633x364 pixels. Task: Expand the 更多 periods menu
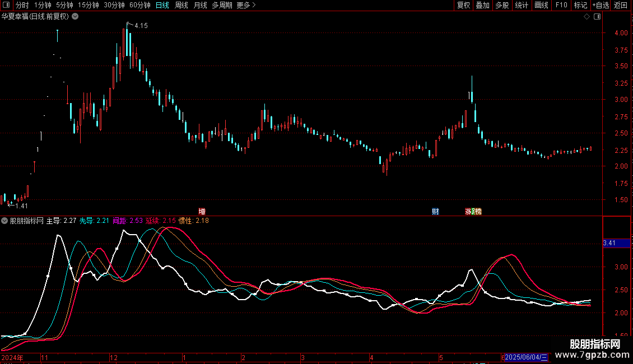[246, 5]
